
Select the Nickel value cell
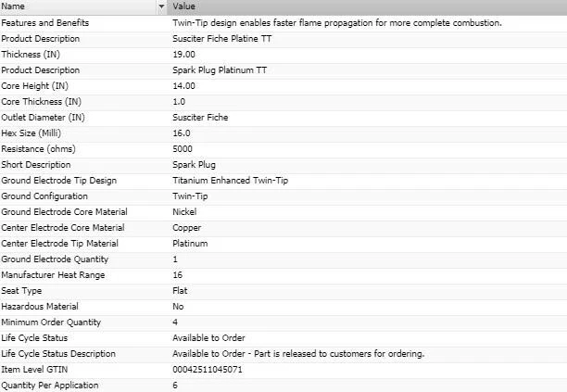(x=184, y=211)
